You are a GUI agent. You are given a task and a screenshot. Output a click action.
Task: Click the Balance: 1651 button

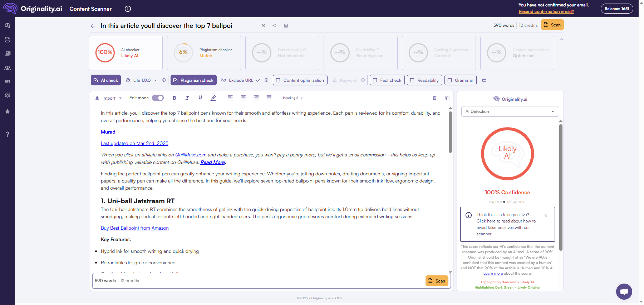pyautogui.click(x=617, y=9)
